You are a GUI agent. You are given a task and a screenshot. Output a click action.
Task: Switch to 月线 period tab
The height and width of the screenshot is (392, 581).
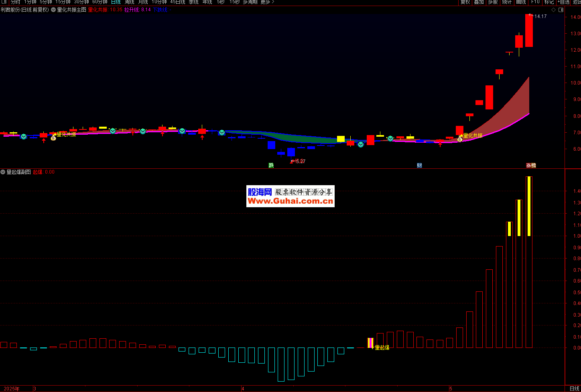click(143, 2)
